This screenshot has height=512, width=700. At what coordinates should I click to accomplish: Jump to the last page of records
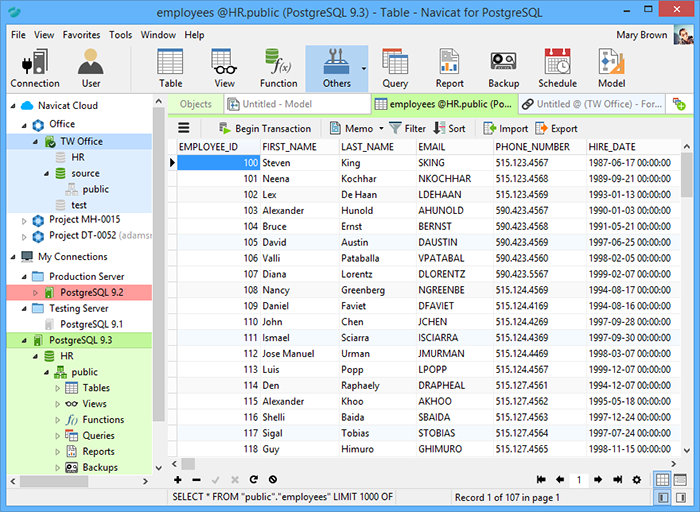(617, 479)
